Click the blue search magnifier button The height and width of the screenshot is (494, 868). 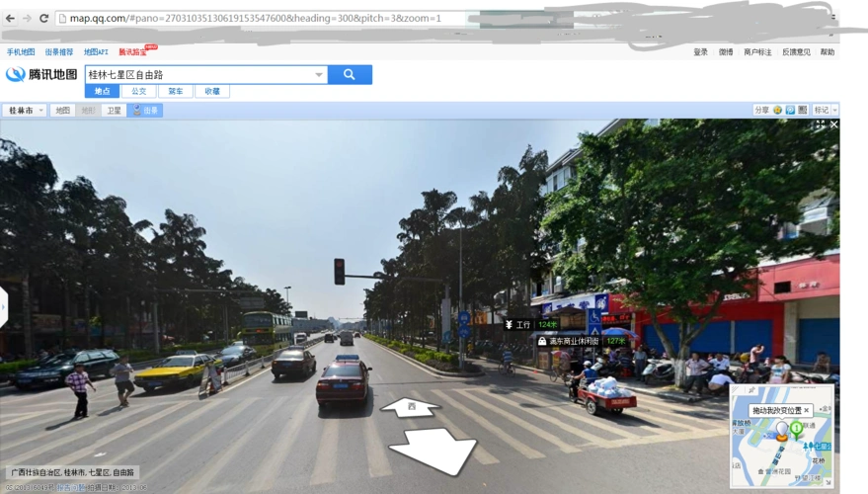click(350, 74)
